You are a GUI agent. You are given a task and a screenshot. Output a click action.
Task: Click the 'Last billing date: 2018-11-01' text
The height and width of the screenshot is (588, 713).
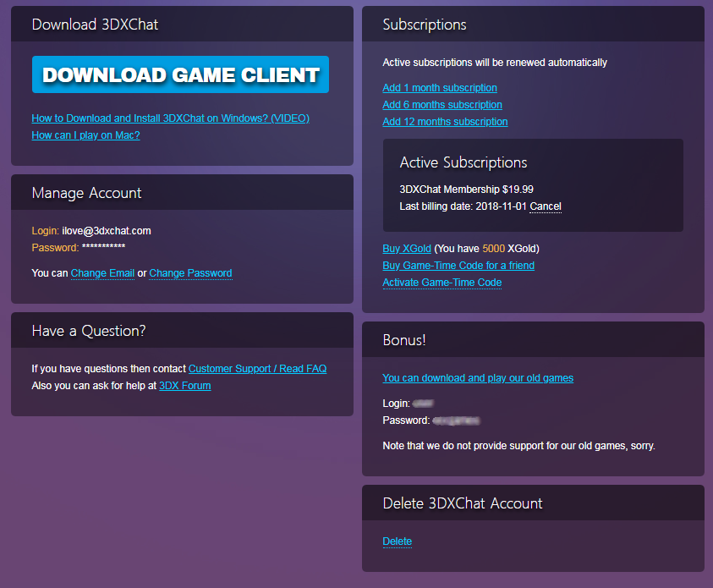pyautogui.click(x=463, y=206)
